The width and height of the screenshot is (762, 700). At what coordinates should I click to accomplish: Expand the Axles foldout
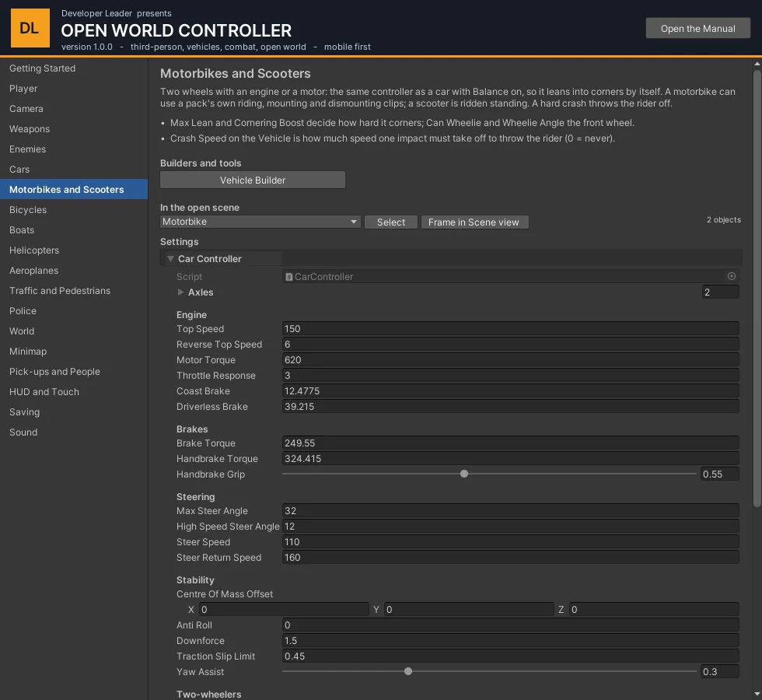pyautogui.click(x=180, y=292)
